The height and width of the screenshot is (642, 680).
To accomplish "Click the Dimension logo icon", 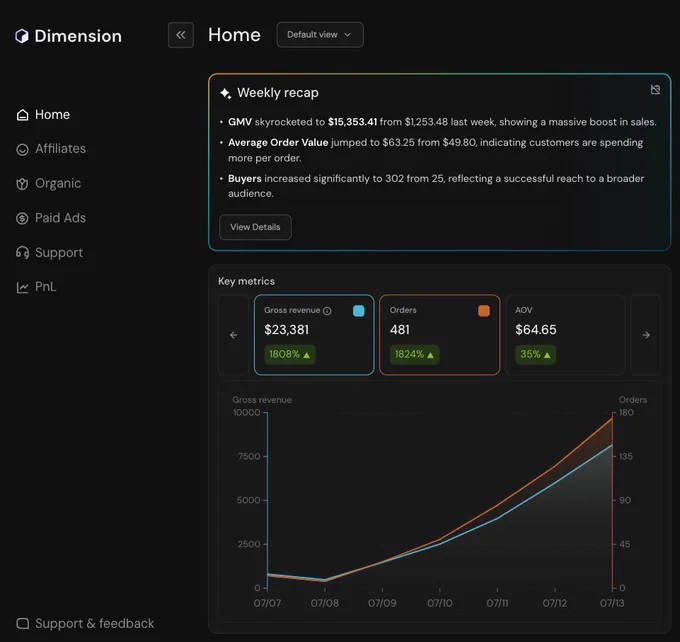I will [22, 36].
